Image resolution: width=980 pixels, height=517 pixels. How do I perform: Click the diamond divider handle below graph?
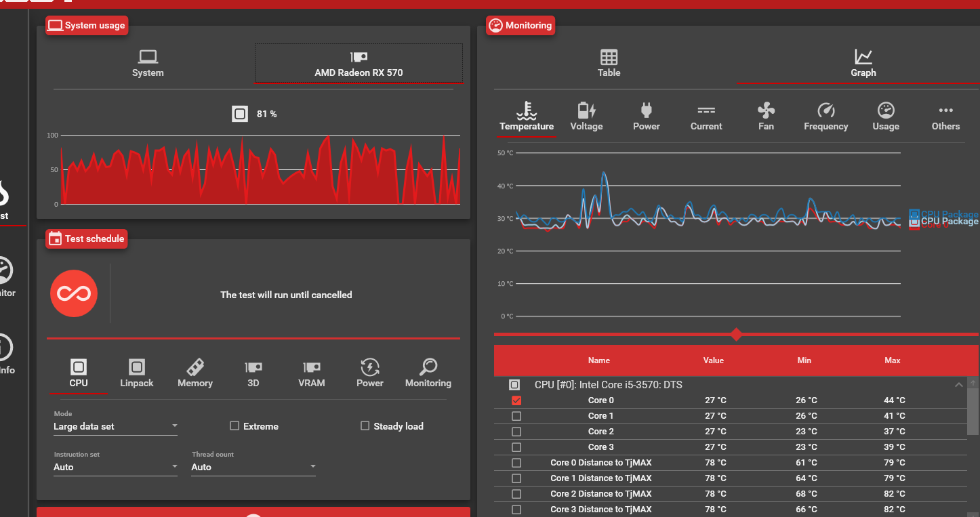click(737, 334)
